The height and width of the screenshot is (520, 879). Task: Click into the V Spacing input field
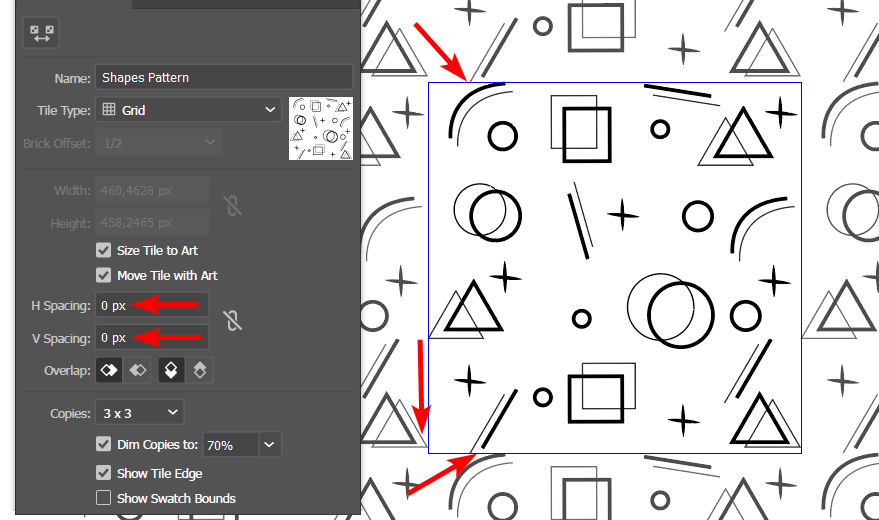[152, 338]
